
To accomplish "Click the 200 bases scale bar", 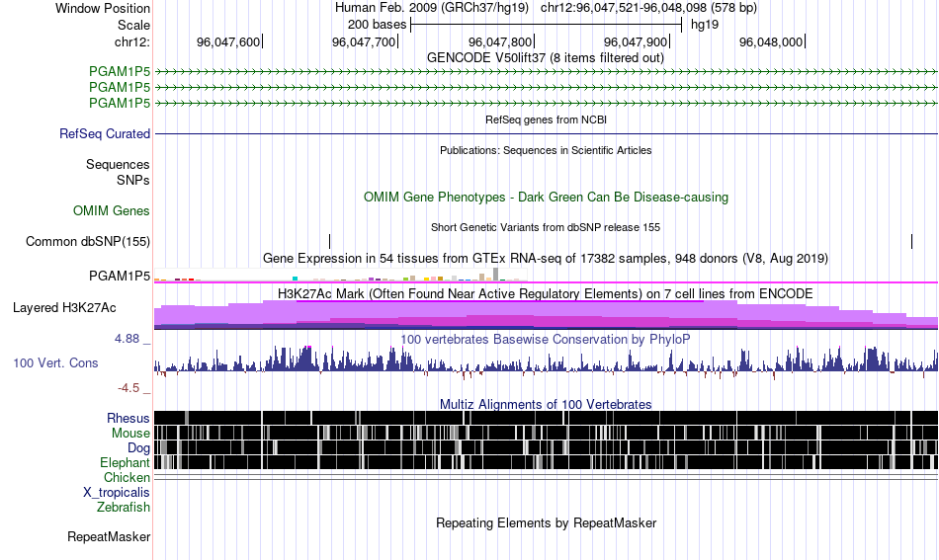I will tap(546, 25).
